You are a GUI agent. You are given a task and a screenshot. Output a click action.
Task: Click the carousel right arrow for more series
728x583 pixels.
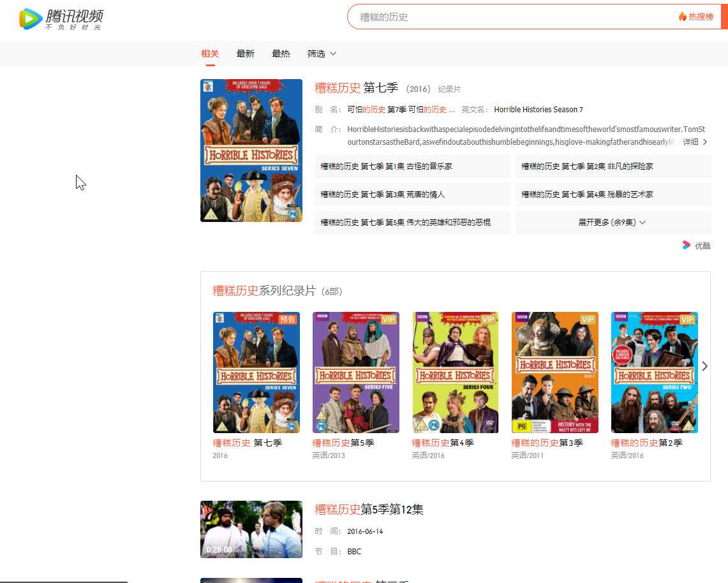point(705,366)
